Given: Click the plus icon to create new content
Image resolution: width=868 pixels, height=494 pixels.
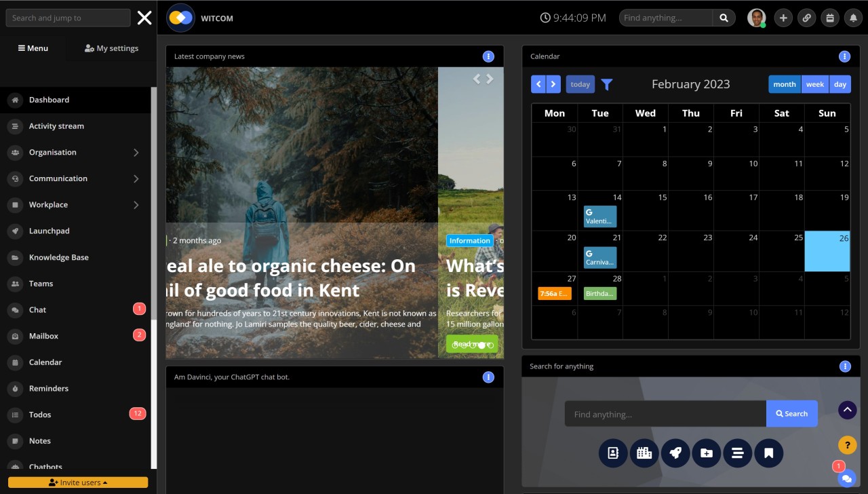Looking at the screenshot, I should point(783,18).
